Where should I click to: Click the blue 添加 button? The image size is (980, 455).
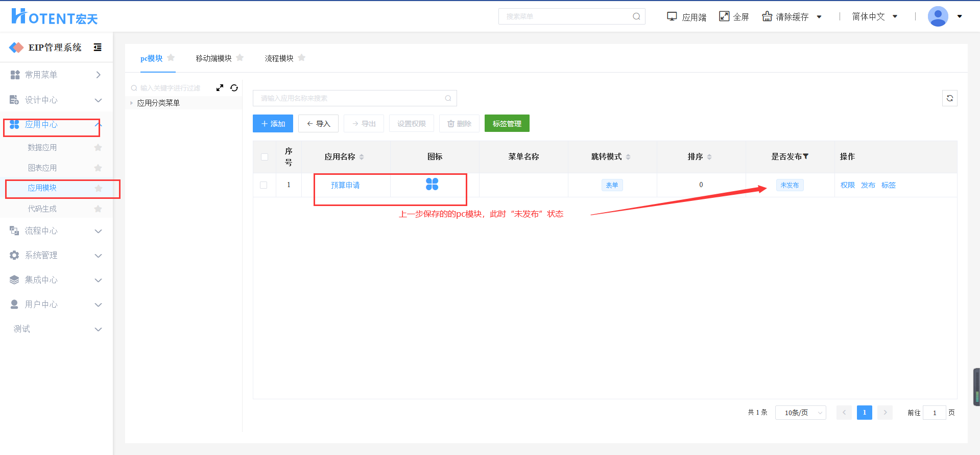coord(273,124)
